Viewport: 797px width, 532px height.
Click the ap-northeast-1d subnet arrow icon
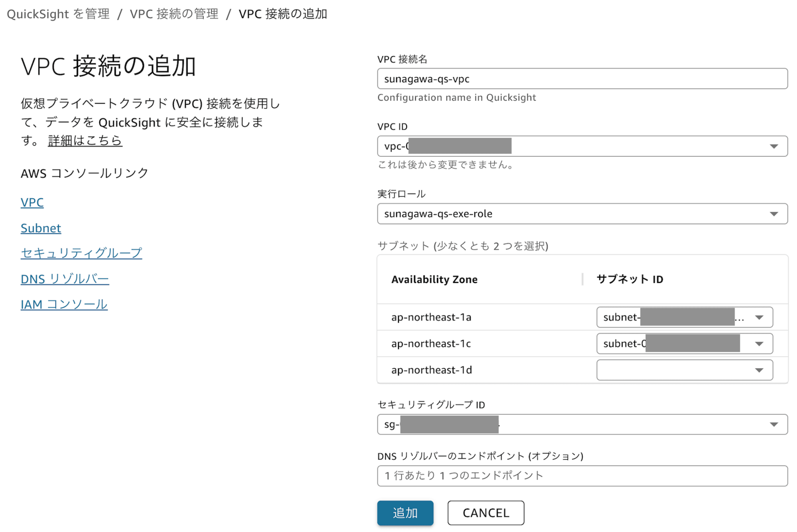click(759, 370)
